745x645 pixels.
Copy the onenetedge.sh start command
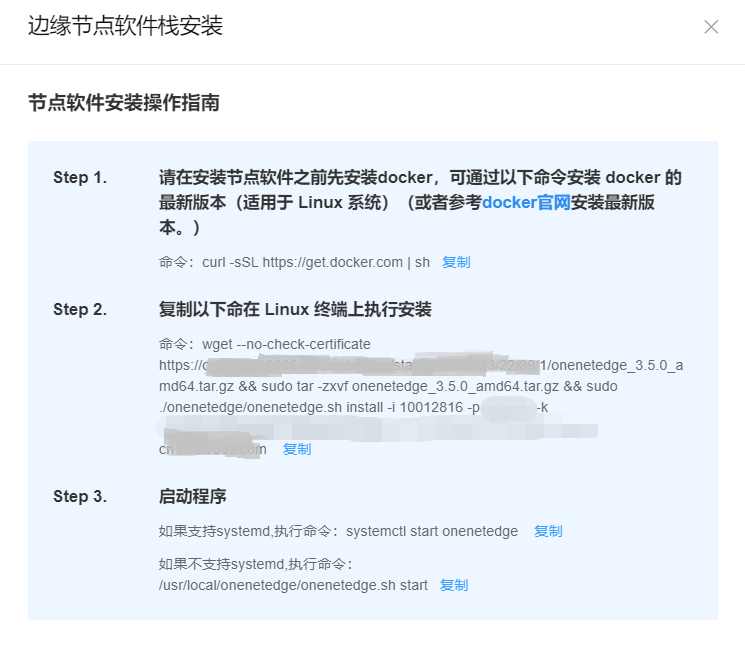point(454,585)
